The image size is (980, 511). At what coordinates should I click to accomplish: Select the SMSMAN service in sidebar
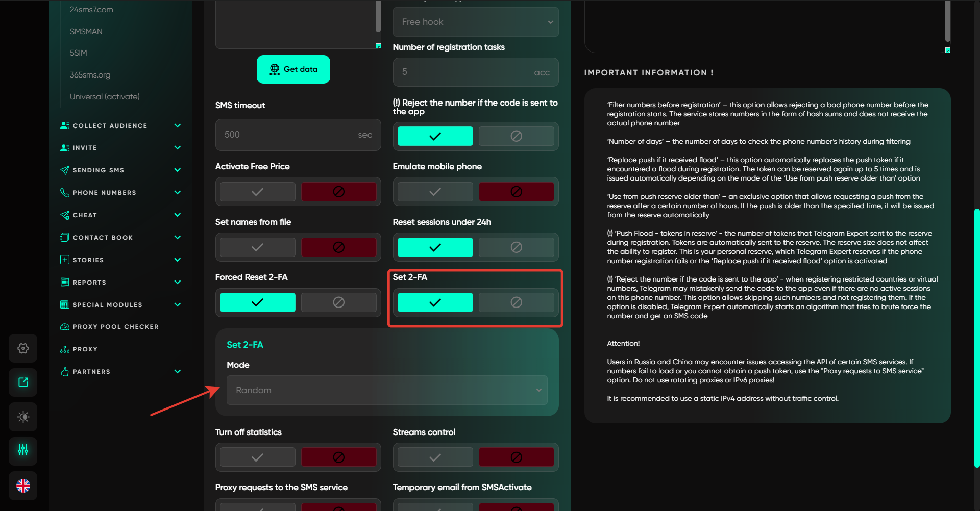coord(86,32)
